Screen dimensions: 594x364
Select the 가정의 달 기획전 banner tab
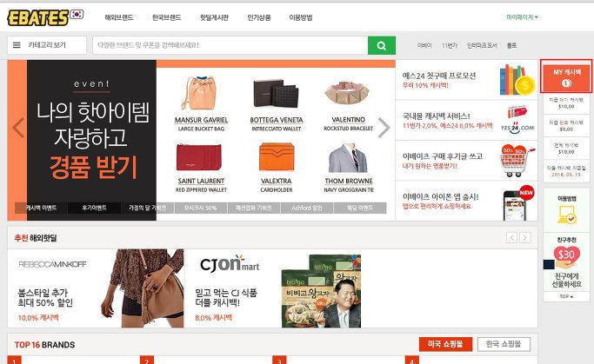[x=147, y=208]
